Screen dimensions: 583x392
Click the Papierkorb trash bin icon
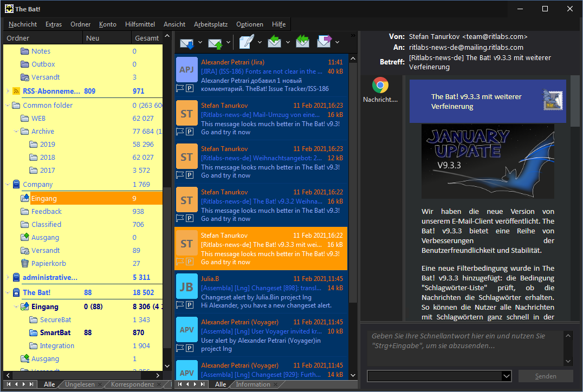click(x=25, y=264)
